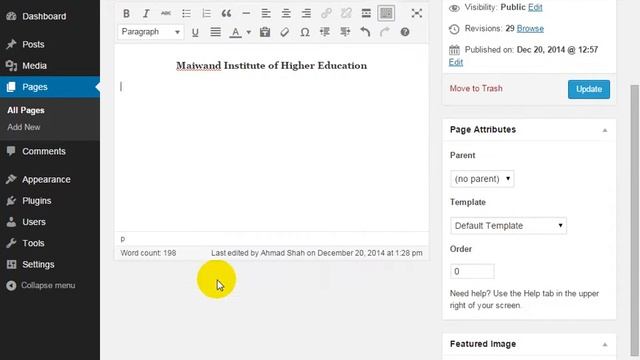Insert a bulleted list
The image size is (640, 360).
pos(186,13)
